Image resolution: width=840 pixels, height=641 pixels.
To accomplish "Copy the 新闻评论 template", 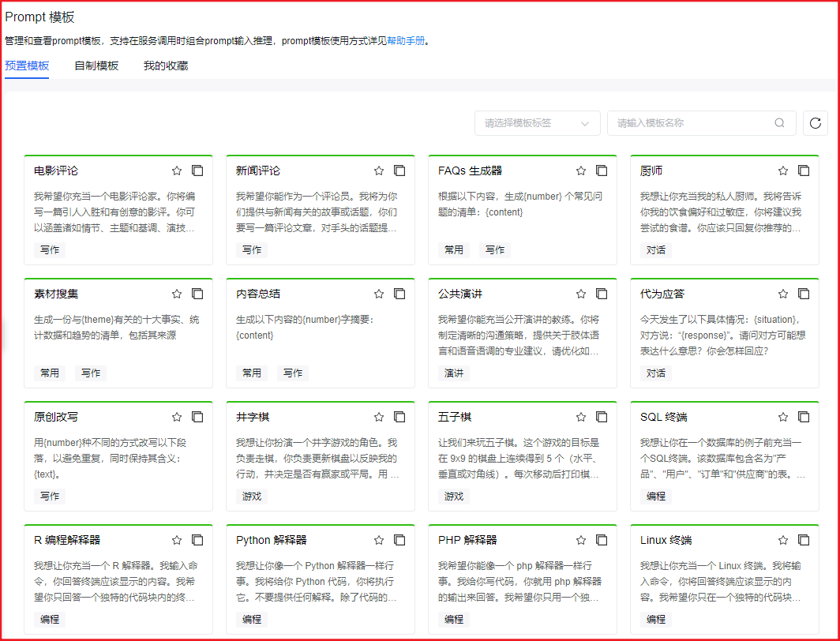I will (399, 171).
